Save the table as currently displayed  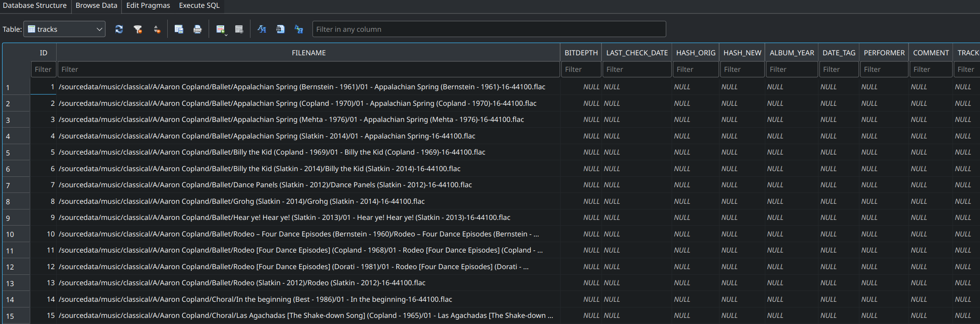(179, 29)
